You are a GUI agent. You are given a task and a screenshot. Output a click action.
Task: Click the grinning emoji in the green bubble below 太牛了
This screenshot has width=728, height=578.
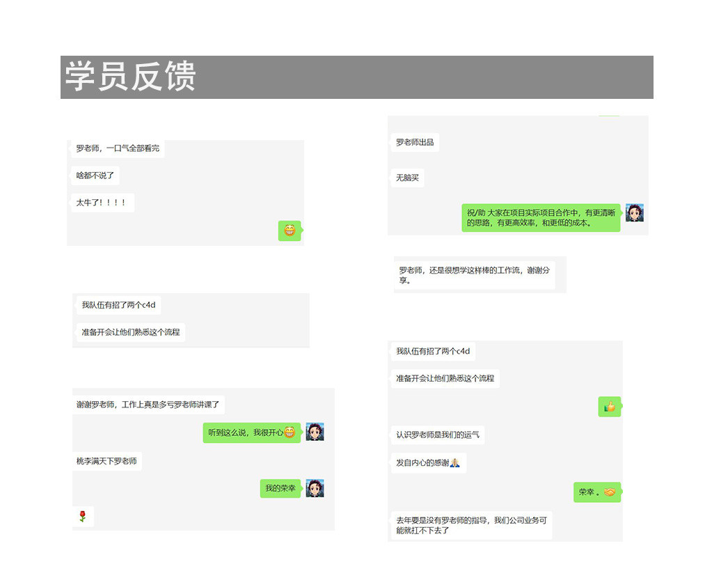[x=290, y=231]
